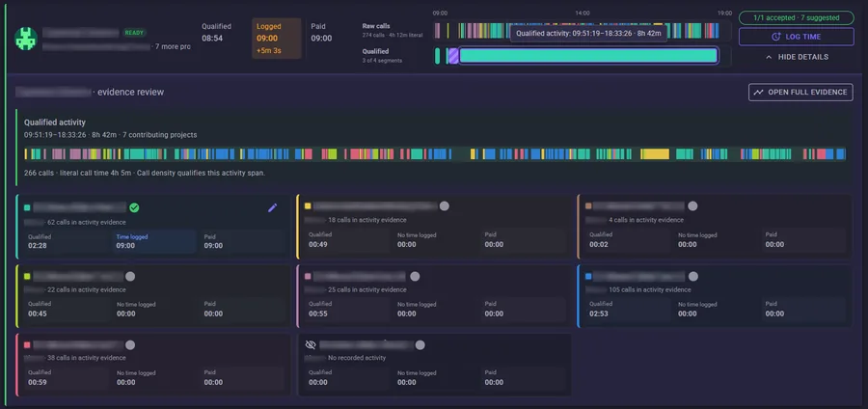
Task: Click the '1/1 accepted · 7 suggested' pill
Action: pos(796,17)
